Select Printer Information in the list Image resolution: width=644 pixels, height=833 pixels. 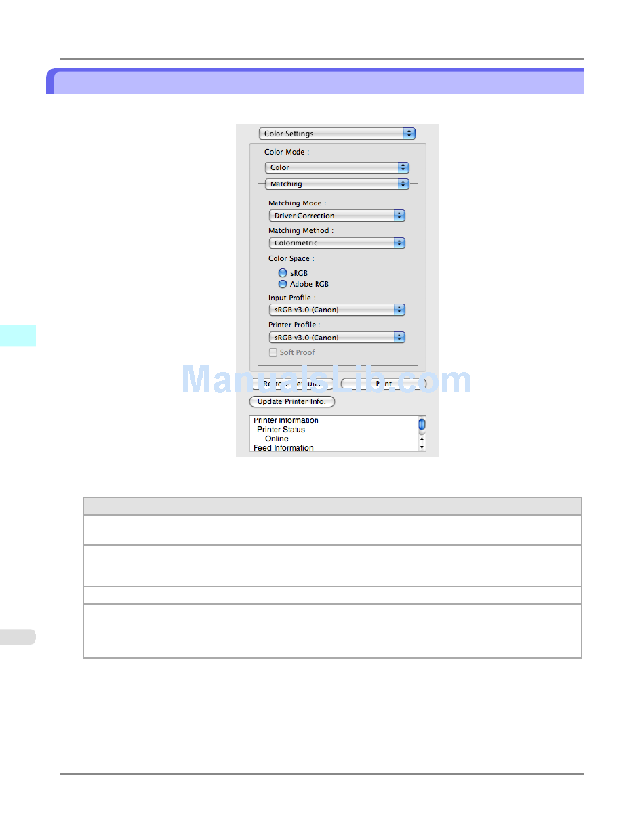[285, 420]
